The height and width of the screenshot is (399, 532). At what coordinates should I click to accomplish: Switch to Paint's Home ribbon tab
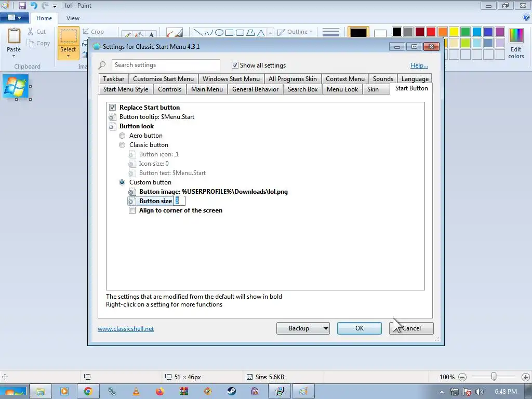point(44,18)
